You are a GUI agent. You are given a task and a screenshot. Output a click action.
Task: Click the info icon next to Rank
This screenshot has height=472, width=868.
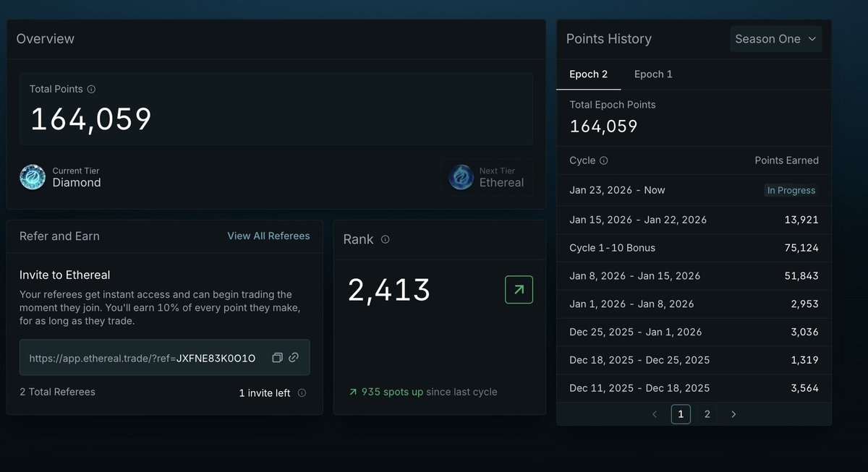(385, 239)
